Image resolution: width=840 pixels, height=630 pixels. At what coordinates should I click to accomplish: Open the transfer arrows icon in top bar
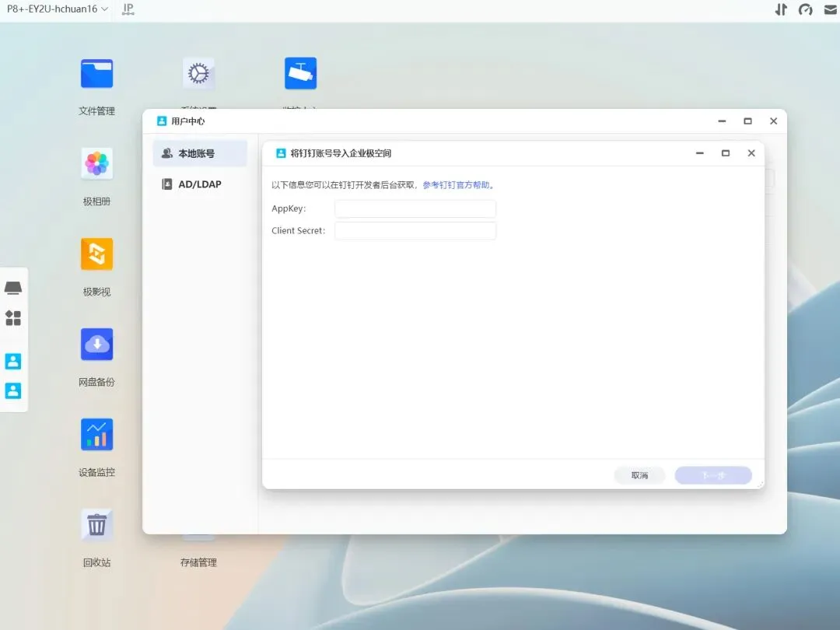click(x=781, y=9)
